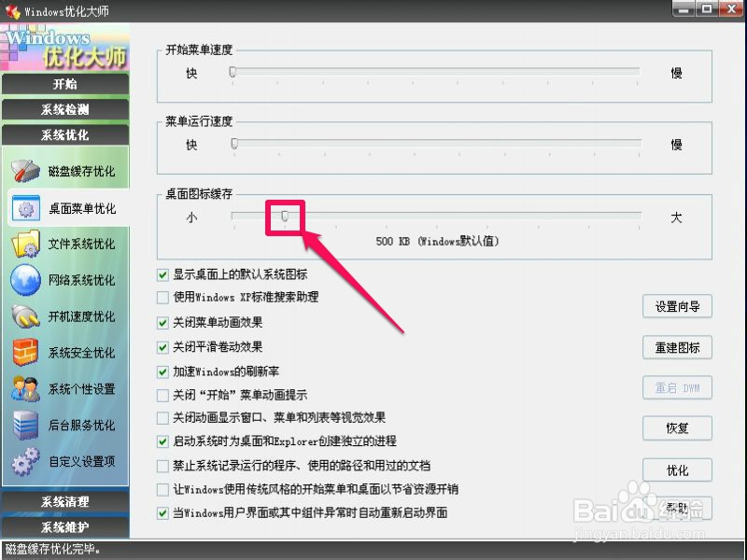Check 关闭“开始”菜单动画提示
Viewport: 747px width, 560px height.
tap(163, 393)
